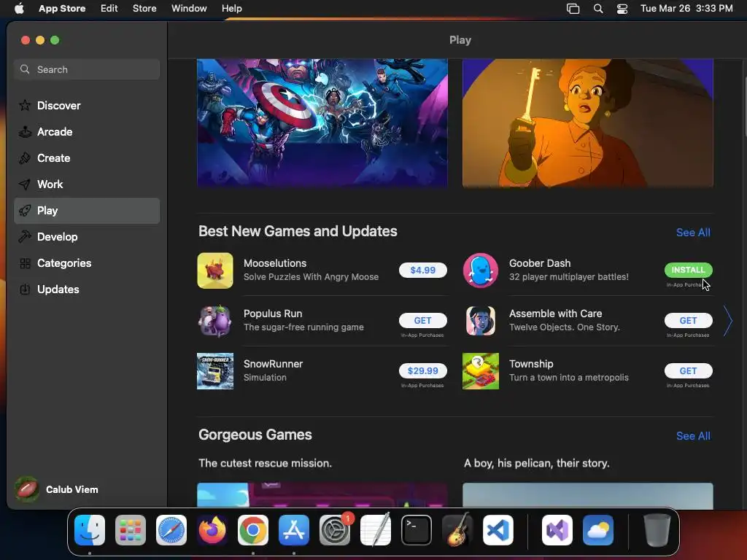Open the Weather app from the Dock

(x=598, y=530)
